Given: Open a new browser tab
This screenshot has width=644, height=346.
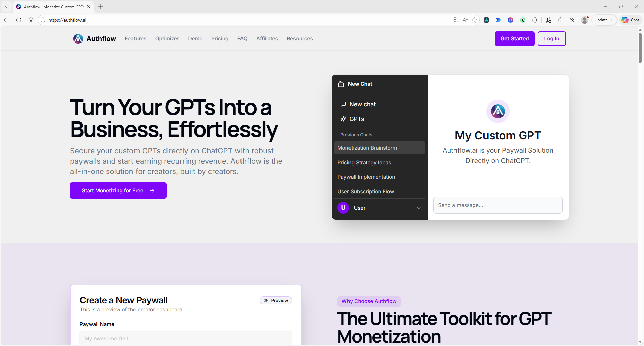Looking at the screenshot, I should (x=101, y=7).
